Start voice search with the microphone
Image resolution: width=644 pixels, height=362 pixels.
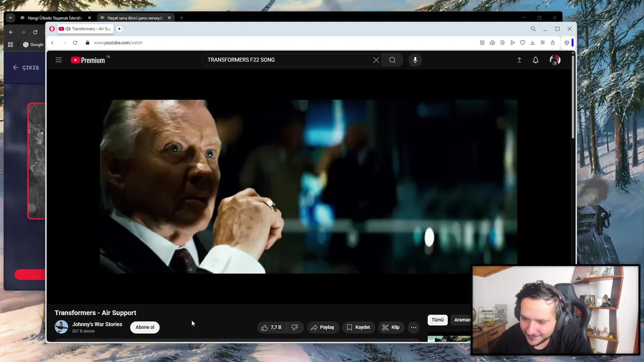(x=415, y=60)
